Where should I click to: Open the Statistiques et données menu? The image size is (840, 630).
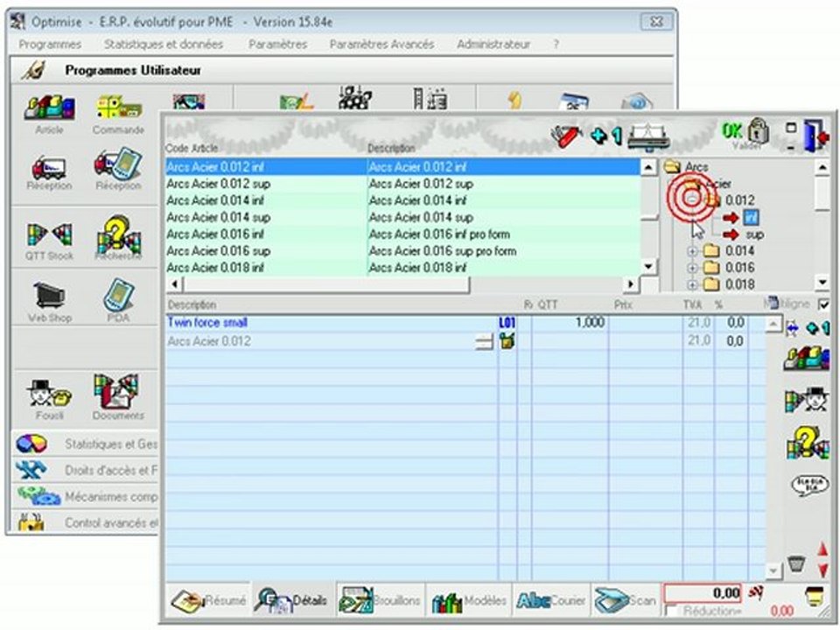tap(164, 44)
